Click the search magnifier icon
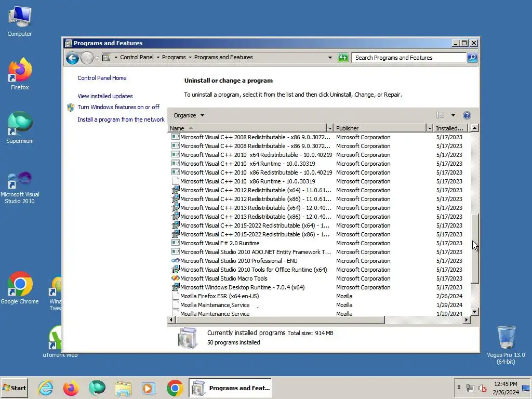532x399 pixels. click(472, 58)
